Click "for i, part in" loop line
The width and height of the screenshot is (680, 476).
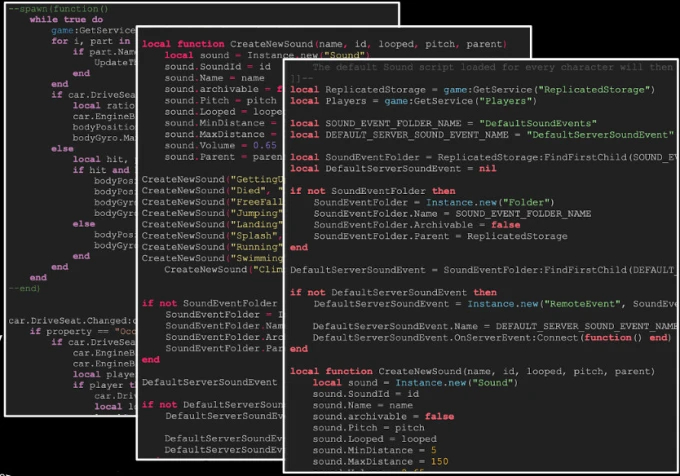pos(91,41)
